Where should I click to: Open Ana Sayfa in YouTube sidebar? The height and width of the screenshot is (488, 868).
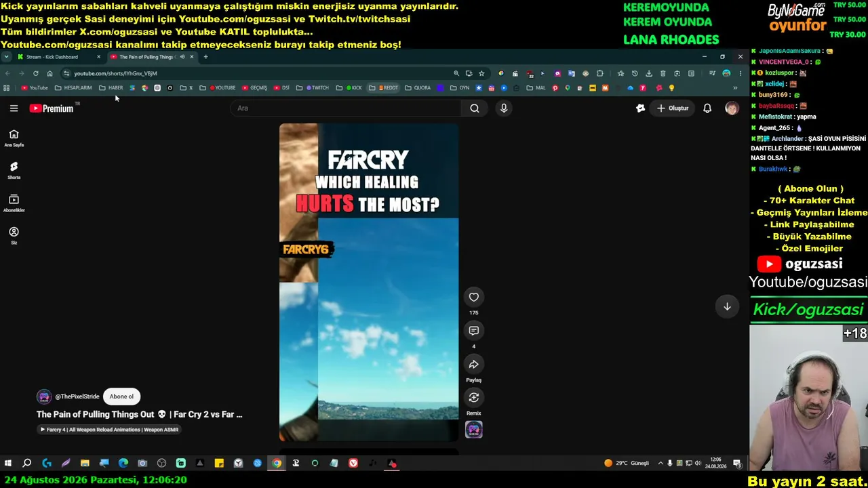14,138
